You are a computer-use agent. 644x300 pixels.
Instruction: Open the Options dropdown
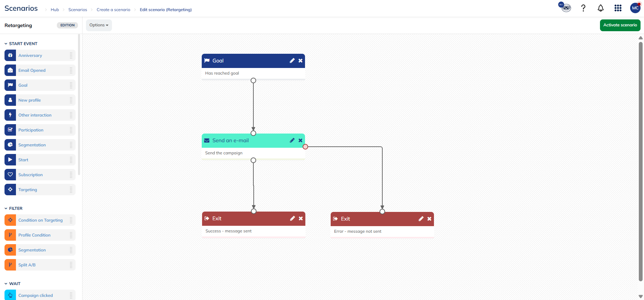point(99,25)
